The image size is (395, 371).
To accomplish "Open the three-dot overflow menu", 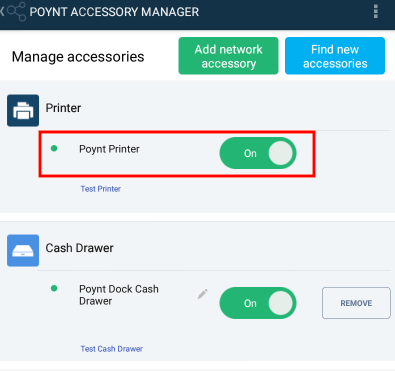I will point(376,12).
